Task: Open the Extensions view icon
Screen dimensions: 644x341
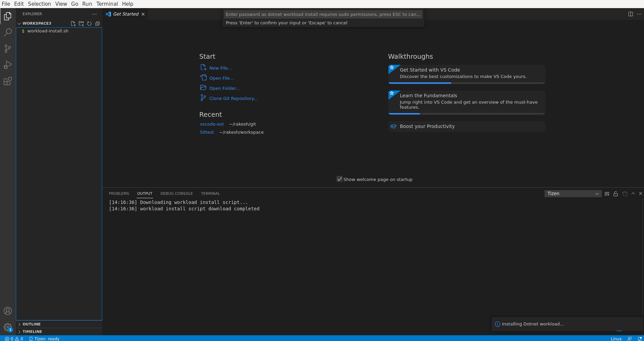Action: click(7, 81)
